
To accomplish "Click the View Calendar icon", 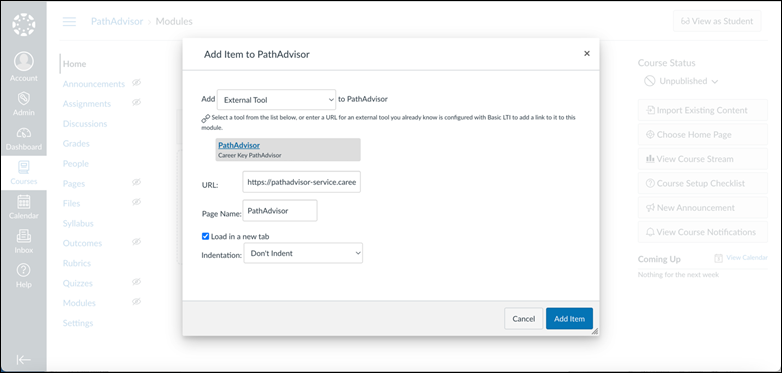I will [x=718, y=258].
